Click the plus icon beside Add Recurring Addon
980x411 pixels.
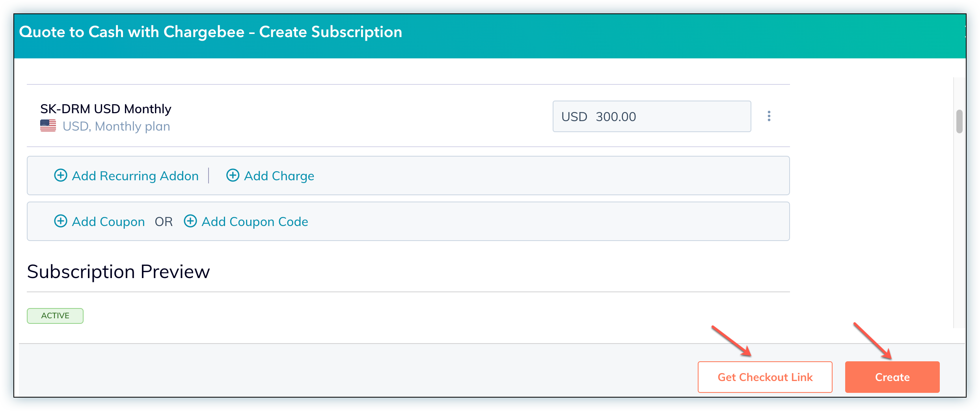(x=60, y=176)
